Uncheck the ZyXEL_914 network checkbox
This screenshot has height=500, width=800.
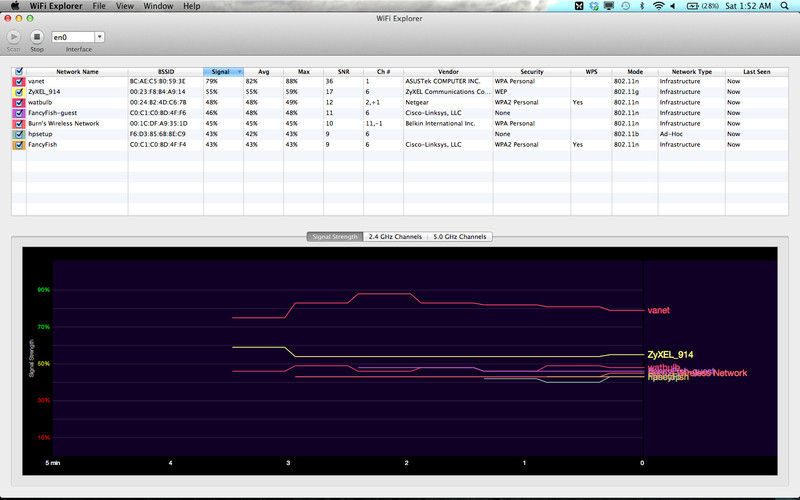click(x=19, y=92)
